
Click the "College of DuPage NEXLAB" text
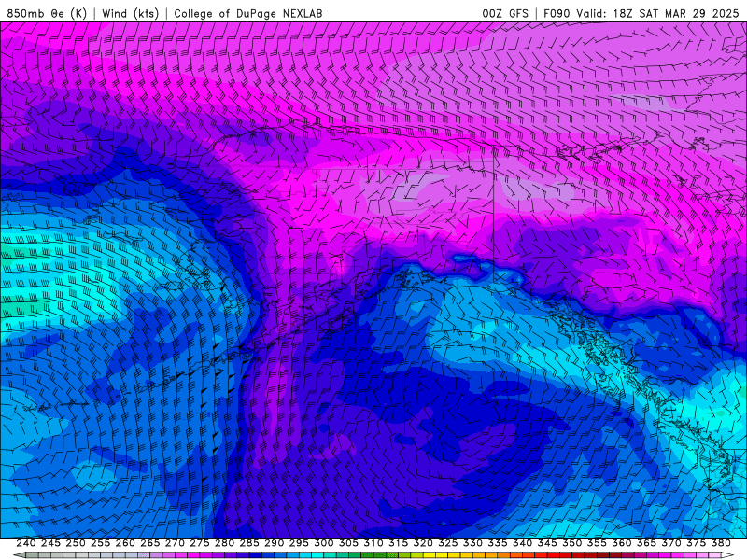coord(247,13)
